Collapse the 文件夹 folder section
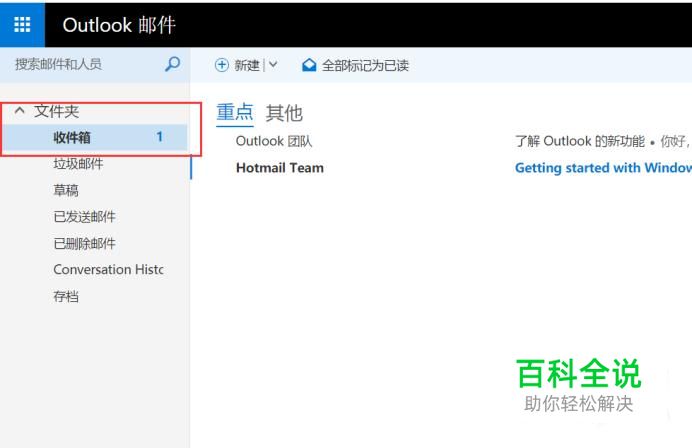 19,110
